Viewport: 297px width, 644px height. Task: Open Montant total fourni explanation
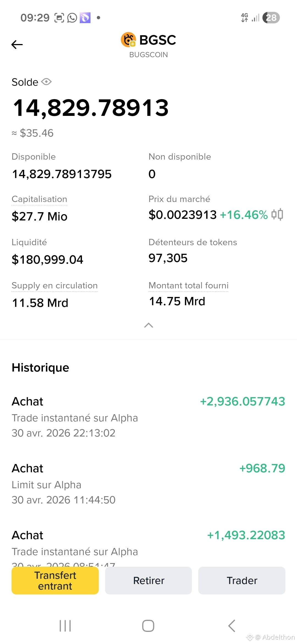pyautogui.click(x=188, y=285)
